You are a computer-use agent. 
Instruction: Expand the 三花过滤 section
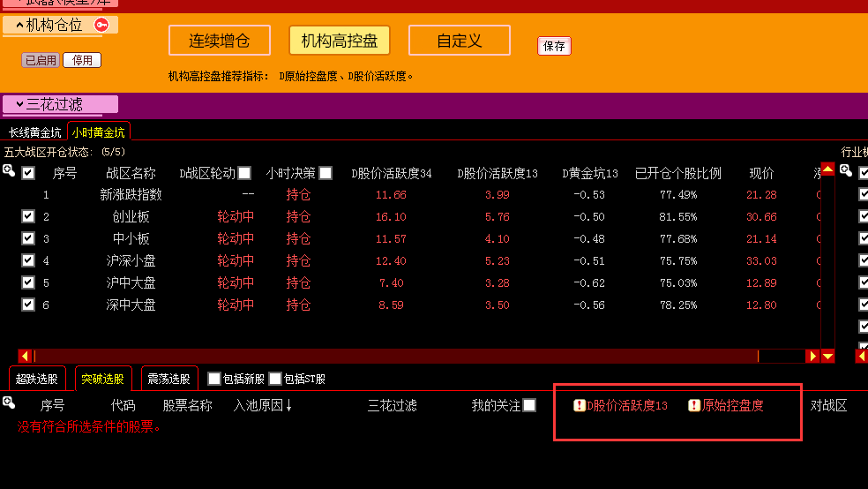coord(19,104)
